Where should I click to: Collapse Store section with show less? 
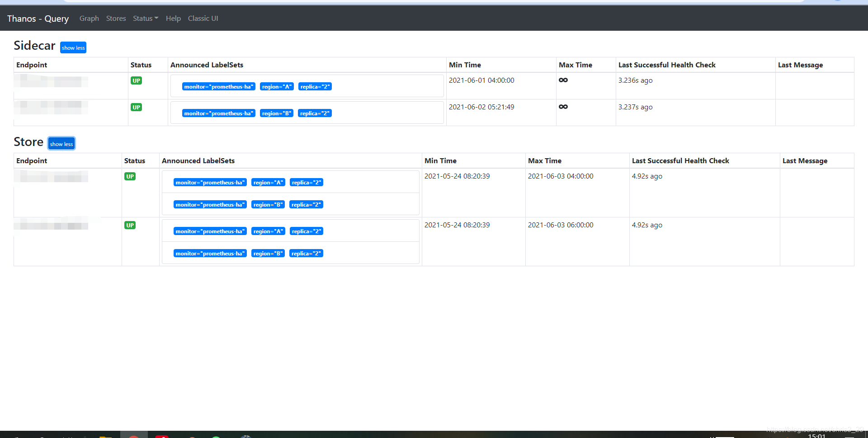[61, 144]
